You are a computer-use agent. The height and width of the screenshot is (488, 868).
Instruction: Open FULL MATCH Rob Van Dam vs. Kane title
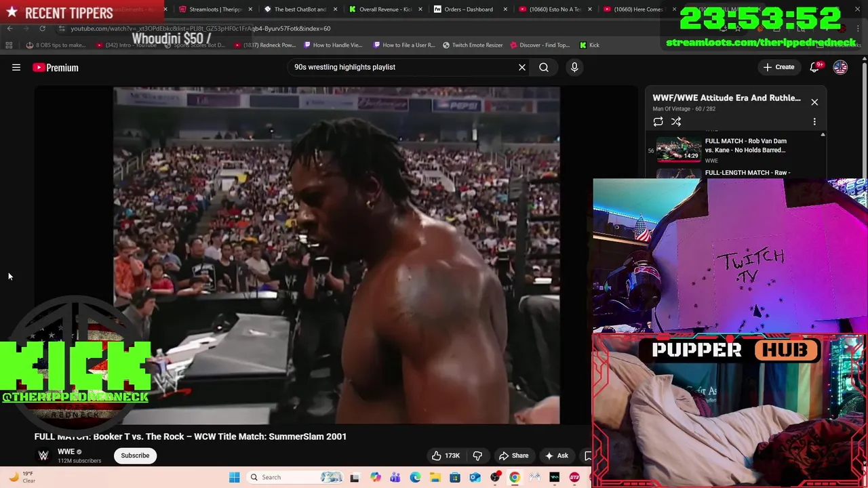pyautogui.click(x=746, y=146)
